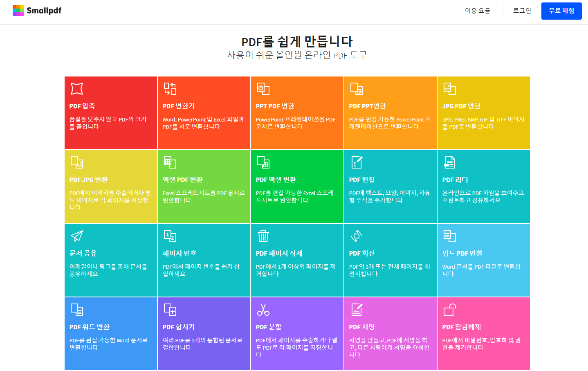Open the PDF 편집 title
Viewport: 588px width, 371px height.
pos(362,180)
